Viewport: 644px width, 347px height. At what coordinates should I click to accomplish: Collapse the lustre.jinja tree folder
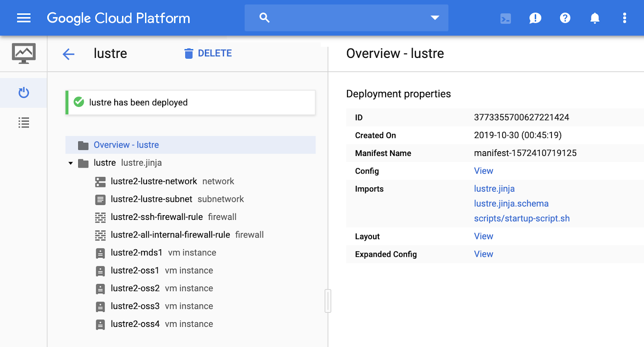pyautogui.click(x=71, y=163)
